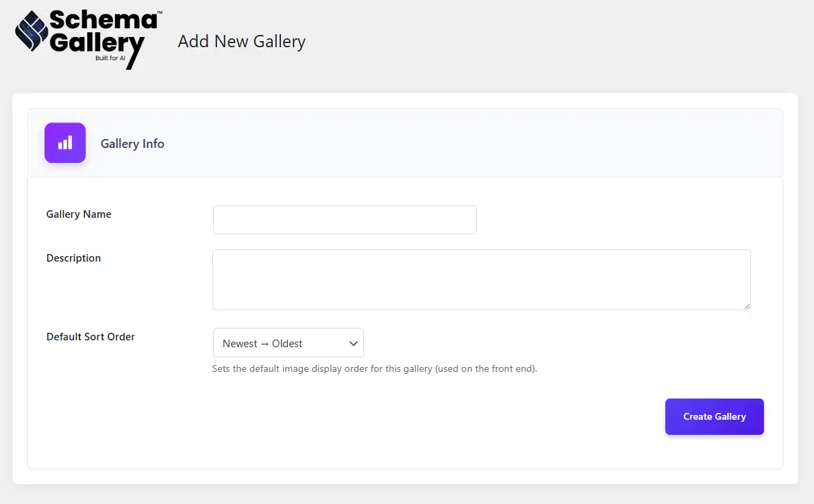This screenshot has width=814, height=504.
Task: Click the 'Built for AI' badge
Action: (x=110, y=59)
